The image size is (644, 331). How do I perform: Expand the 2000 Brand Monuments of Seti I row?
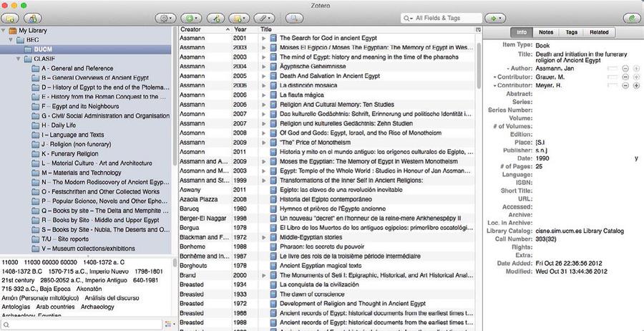click(264, 275)
